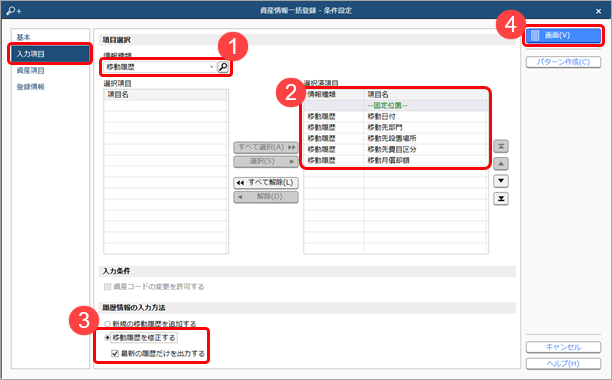Image resolution: width=612 pixels, height=380 pixels.
Task: Click the 選択(S) button
Action: point(266,161)
